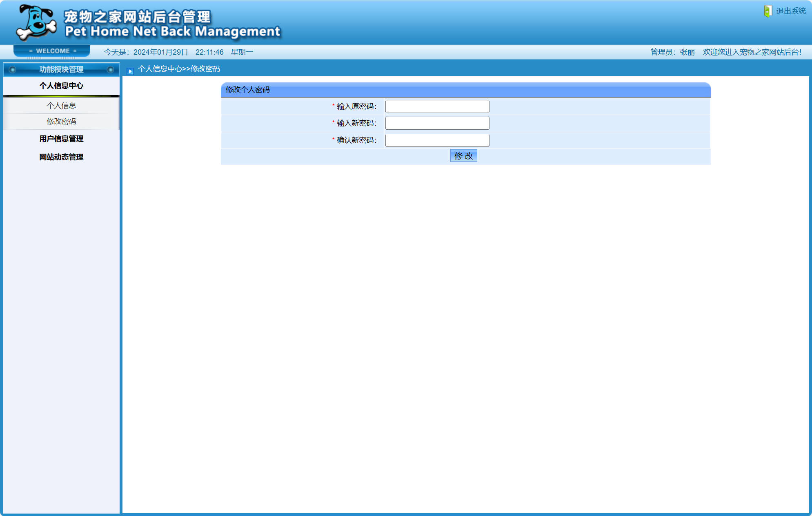Focus the confirm new password field
Viewport: 812px width, 516px height.
[x=437, y=140]
